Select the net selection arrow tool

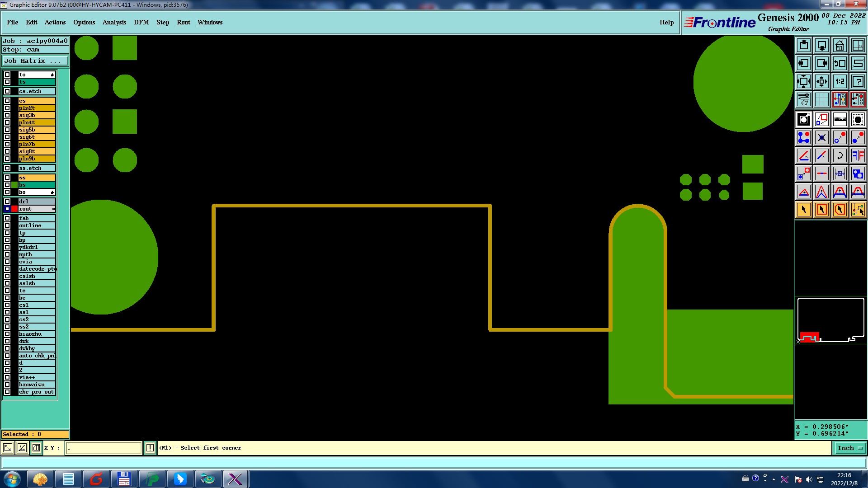tap(858, 210)
